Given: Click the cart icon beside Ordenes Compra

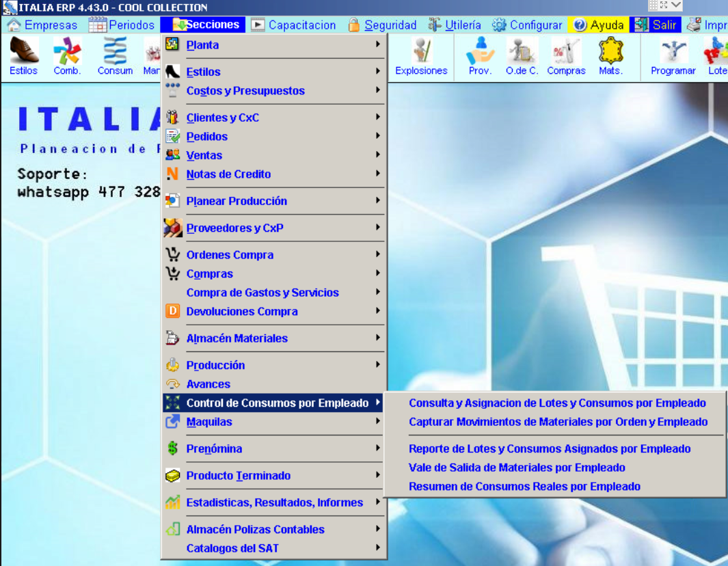Looking at the screenshot, I should point(172,254).
